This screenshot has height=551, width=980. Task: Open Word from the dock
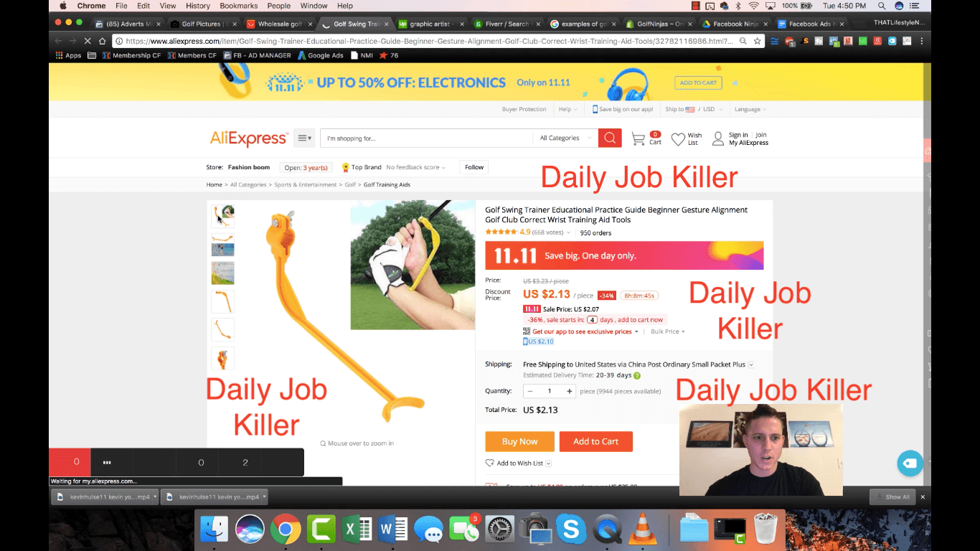(x=393, y=529)
